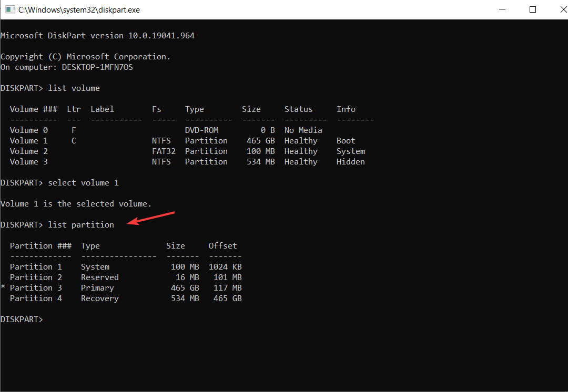This screenshot has width=568, height=392.
Task: Click the 'Partition 3' row label
Action: pos(36,287)
